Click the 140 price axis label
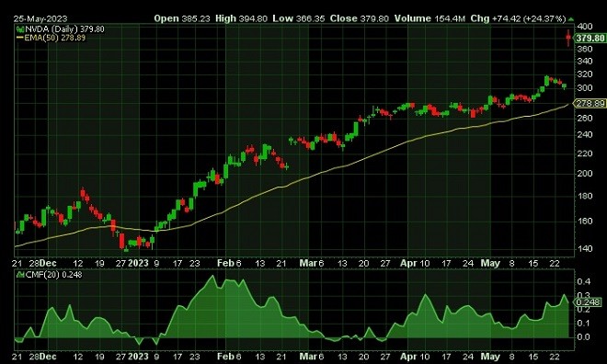The image size is (607, 364). (585, 249)
